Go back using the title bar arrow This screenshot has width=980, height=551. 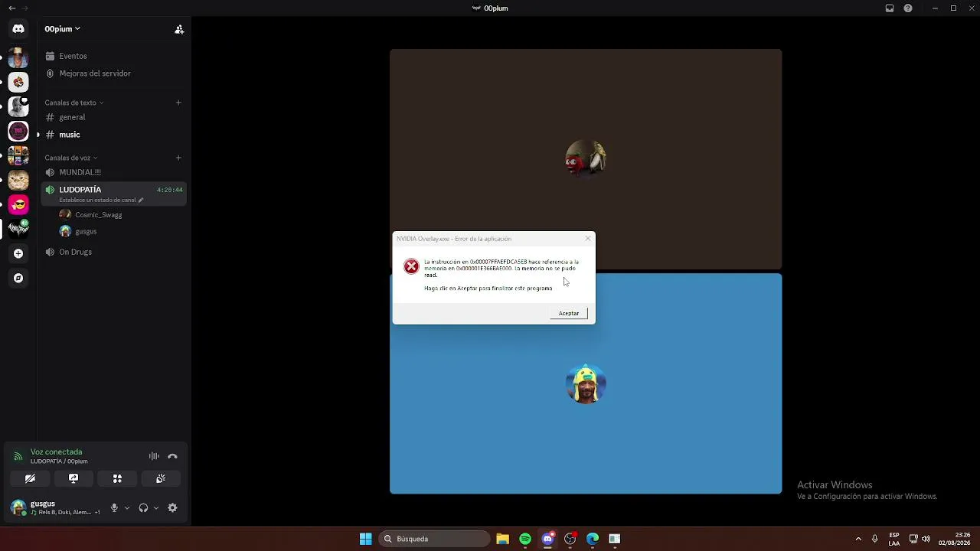tap(11, 8)
